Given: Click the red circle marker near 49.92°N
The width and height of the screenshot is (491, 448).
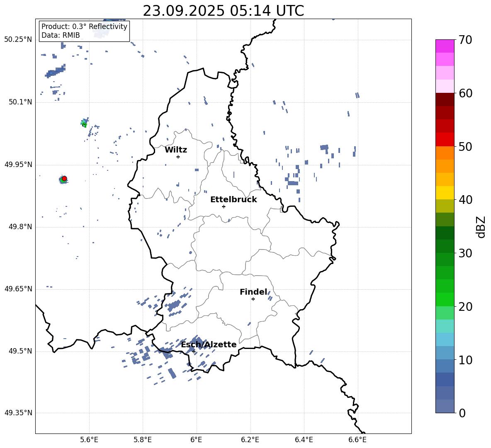Looking at the screenshot, I should point(64,178).
